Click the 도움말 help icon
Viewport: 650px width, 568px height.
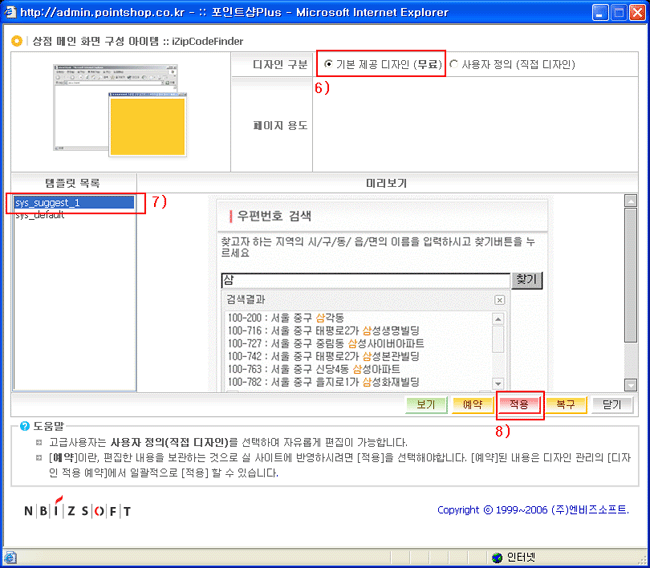pos(19,425)
